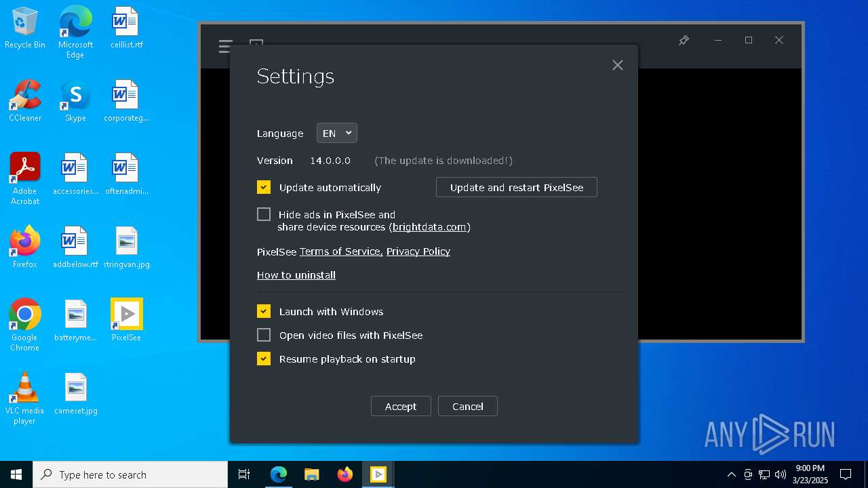Open network status tray icon
The width and height of the screenshot is (868, 488).
[x=764, y=474]
